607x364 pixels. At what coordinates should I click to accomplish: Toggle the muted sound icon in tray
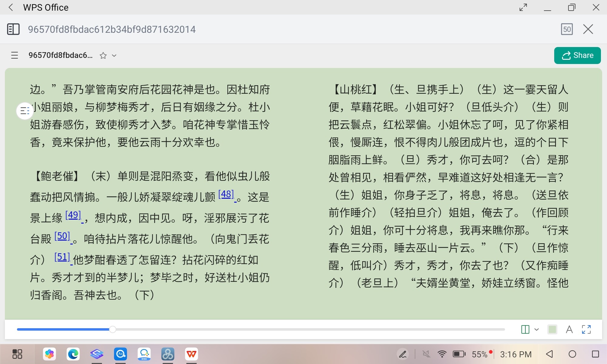(426, 354)
